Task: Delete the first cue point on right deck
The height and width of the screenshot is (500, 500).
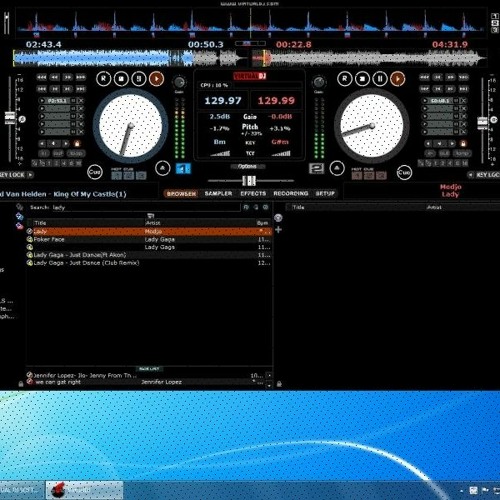Action: [x=464, y=100]
